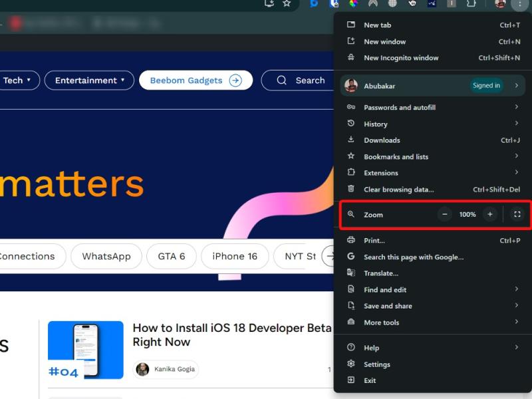Open Settings from the Chrome menu

point(376,364)
